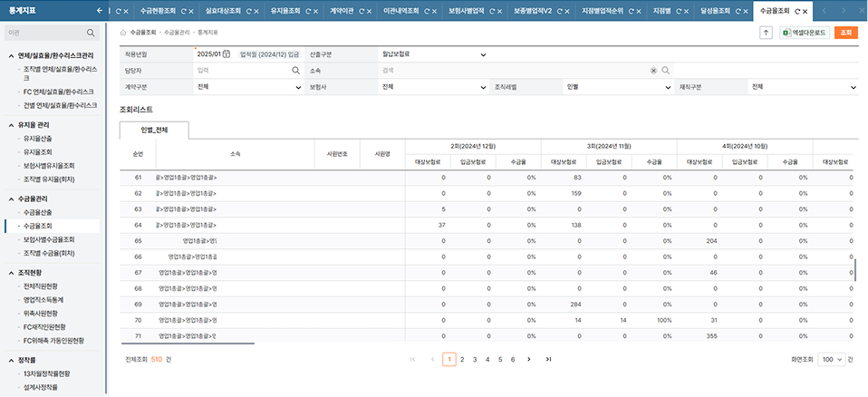Click the search magnifier in 소속 field
The image size is (868, 397).
pos(665,70)
